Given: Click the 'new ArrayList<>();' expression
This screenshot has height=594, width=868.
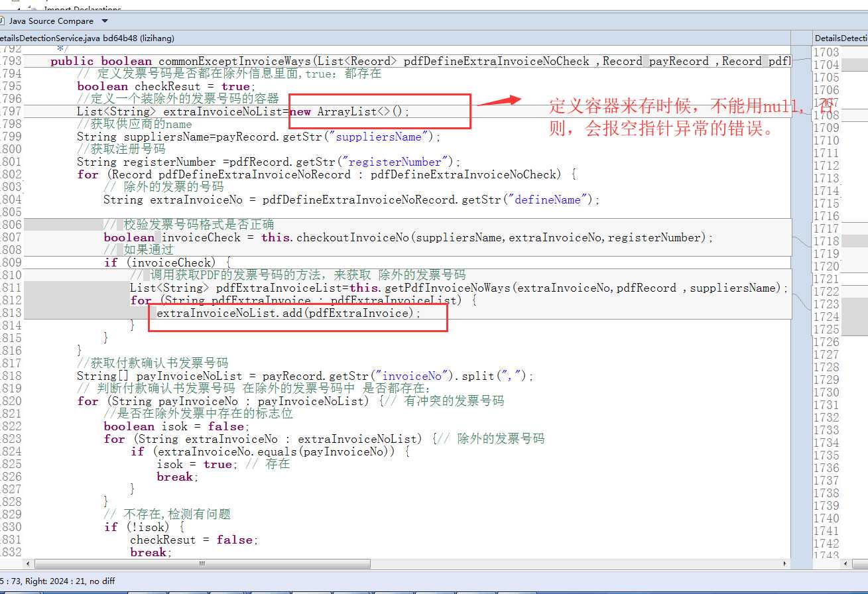Looking at the screenshot, I should 350,111.
